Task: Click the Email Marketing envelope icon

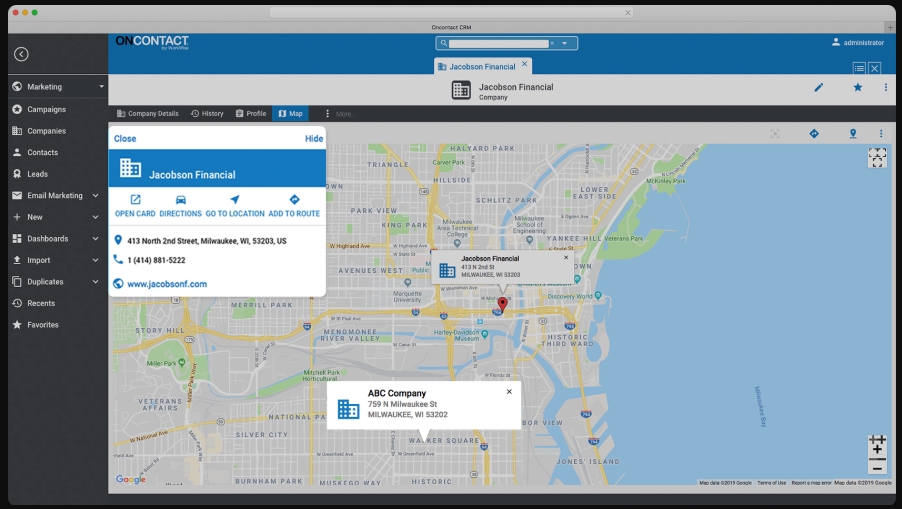Action: coord(17,196)
